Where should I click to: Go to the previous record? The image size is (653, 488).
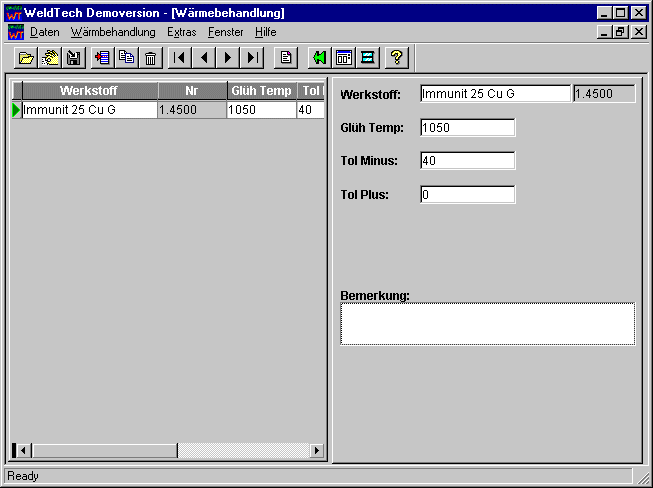click(x=204, y=58)
